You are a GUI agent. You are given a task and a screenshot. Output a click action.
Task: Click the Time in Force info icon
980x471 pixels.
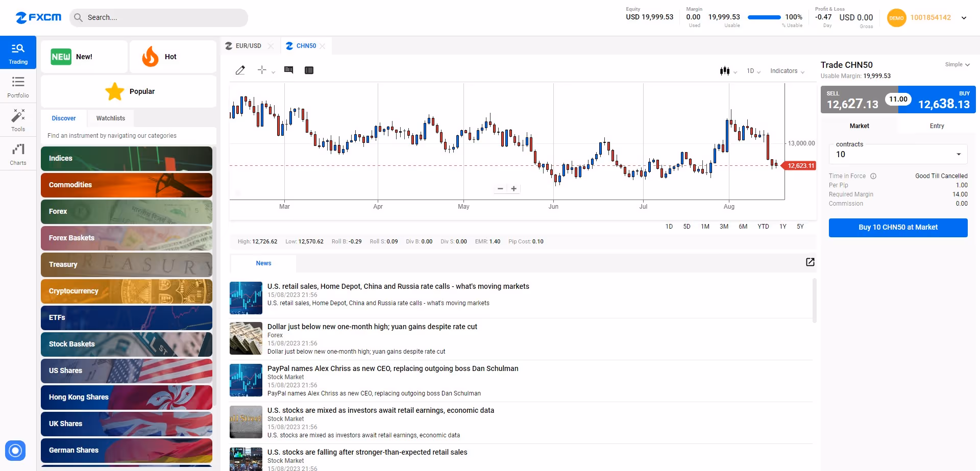[873, 176]
